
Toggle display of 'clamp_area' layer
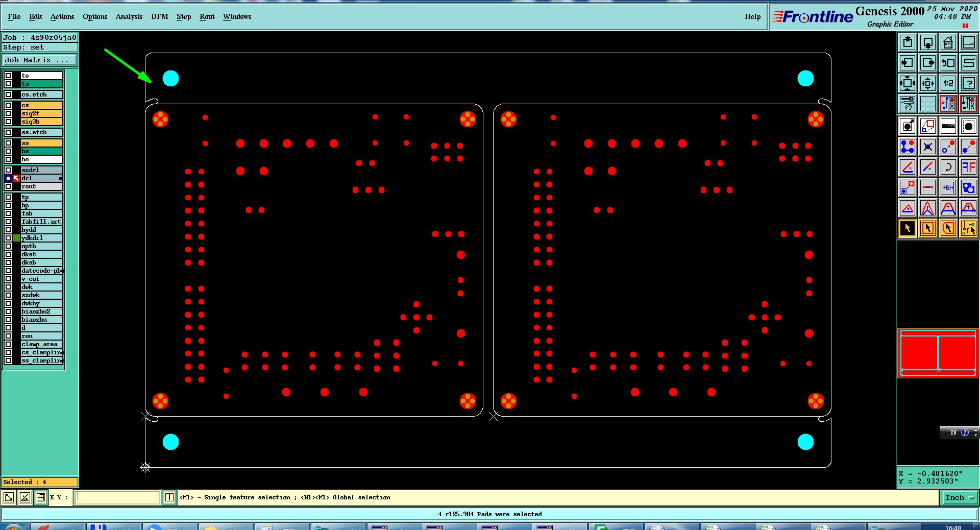[x=8, y=344]
